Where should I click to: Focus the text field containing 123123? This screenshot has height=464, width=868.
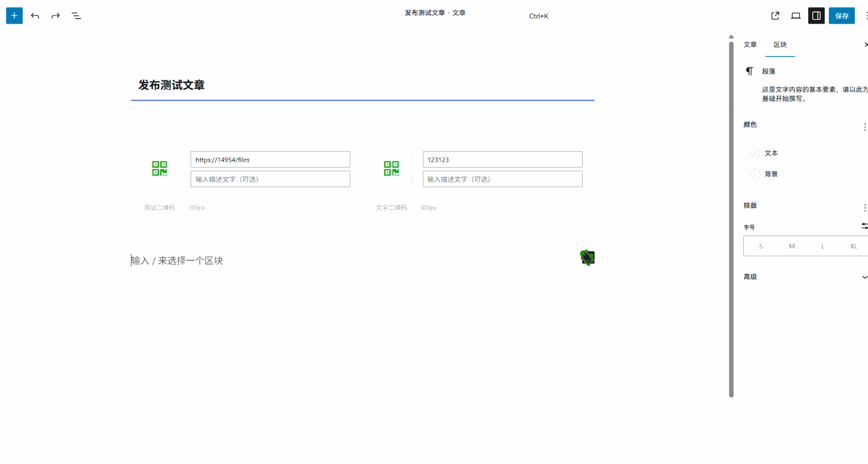point(503,159)
